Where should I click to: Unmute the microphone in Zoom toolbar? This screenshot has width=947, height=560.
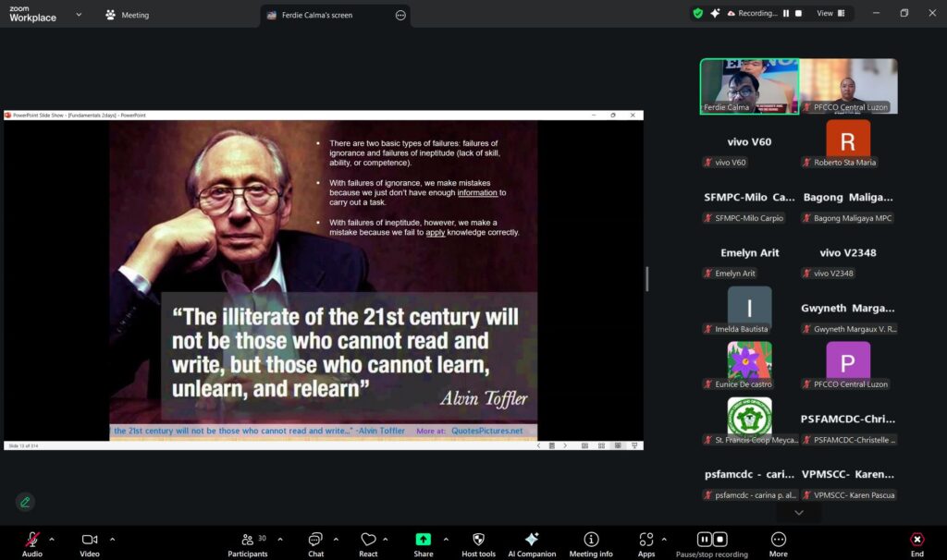[32, 541]
